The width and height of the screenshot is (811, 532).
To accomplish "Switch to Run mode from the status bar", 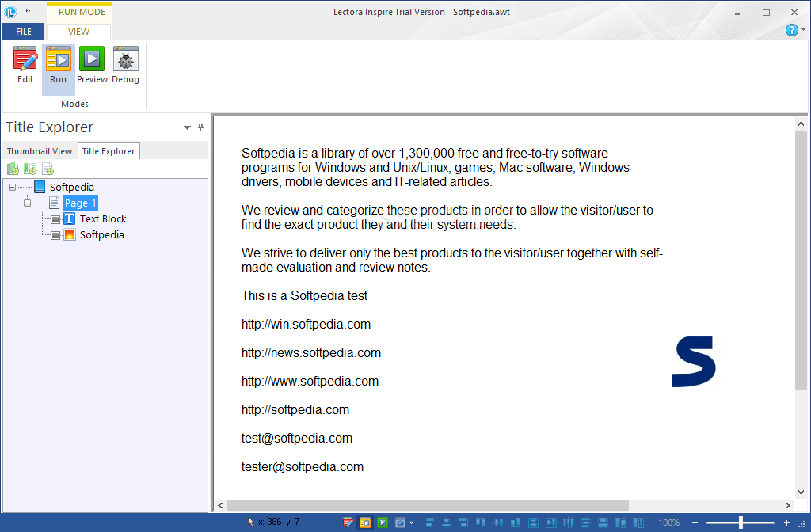I will pyautogui.click(x=365, y=522).
